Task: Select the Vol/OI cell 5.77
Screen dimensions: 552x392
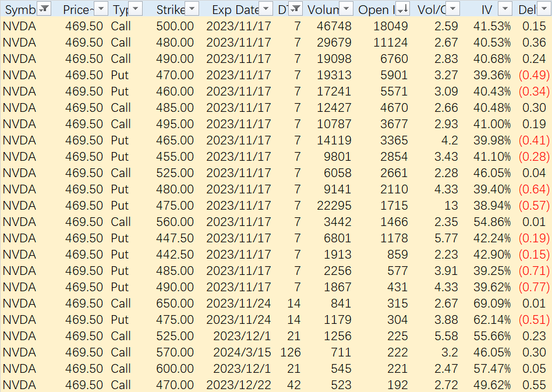Action: point(446,238)
